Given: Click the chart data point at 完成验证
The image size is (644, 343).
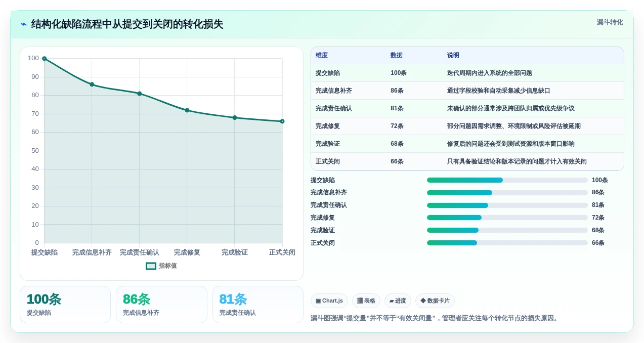Looking at the screenshot, I should [235, 117].
